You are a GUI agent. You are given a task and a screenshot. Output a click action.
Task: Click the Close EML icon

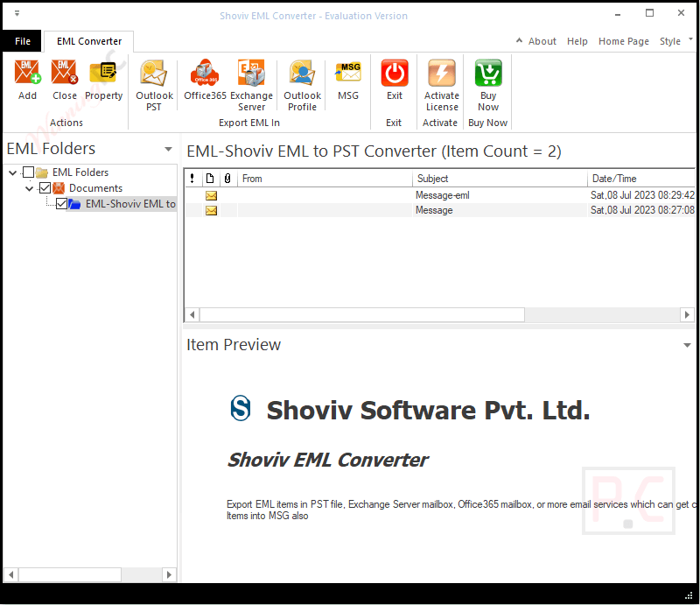click(x=64, y=73)
